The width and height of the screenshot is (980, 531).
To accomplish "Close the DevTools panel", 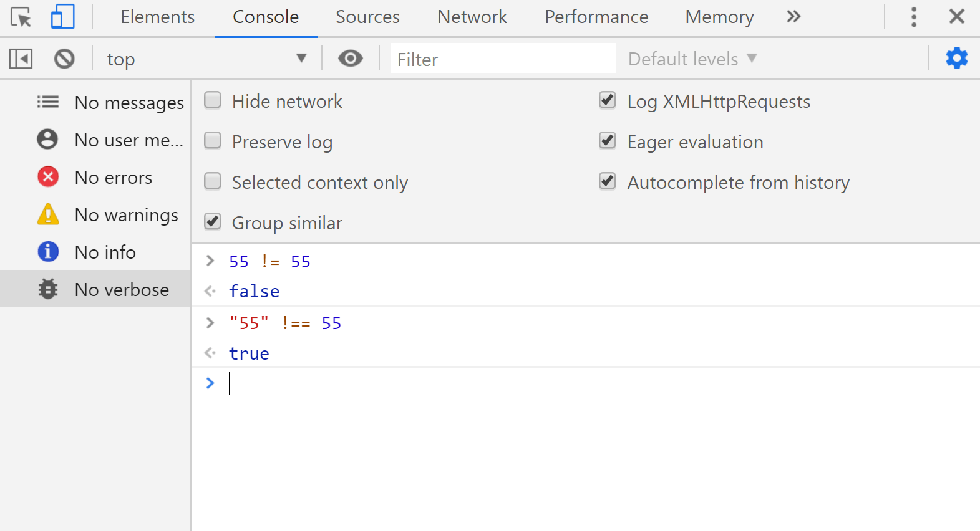I will pyautogui.click(x=957, y=17).
